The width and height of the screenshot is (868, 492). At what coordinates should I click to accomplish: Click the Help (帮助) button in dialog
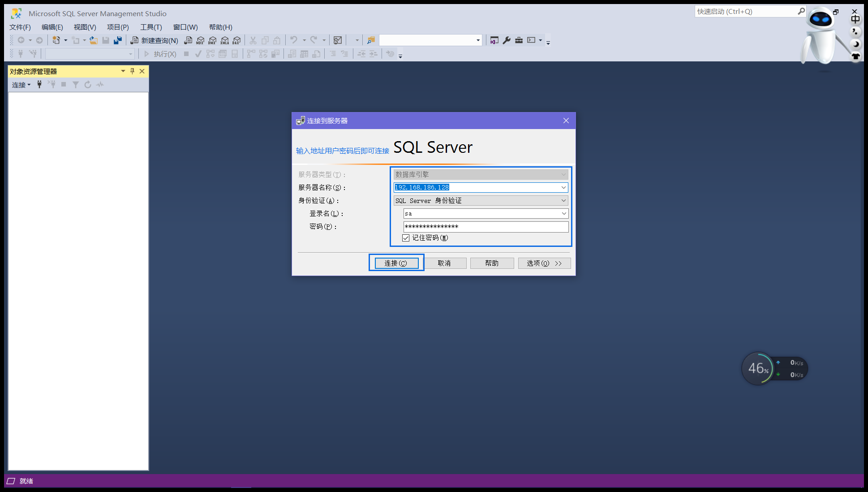[492, 263]
